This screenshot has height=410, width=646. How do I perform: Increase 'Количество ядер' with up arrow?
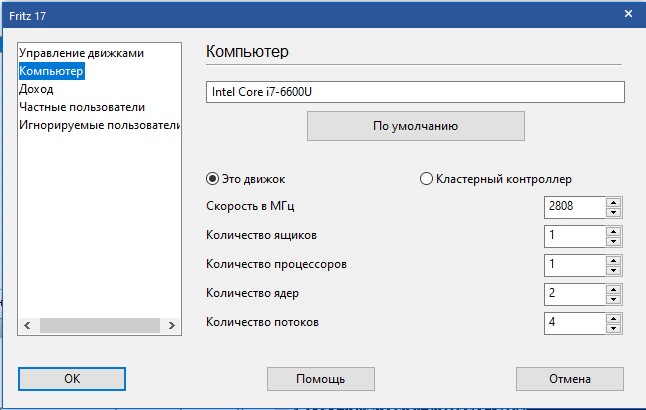pyautogui.click(x=613, y=289)
